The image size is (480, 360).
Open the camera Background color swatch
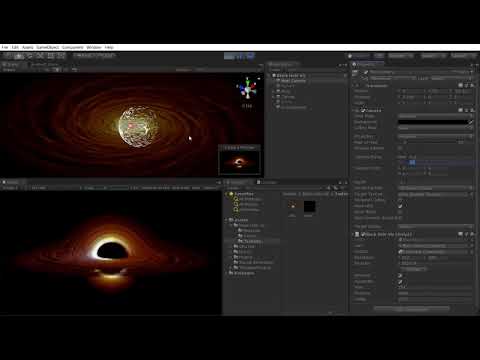433,122
